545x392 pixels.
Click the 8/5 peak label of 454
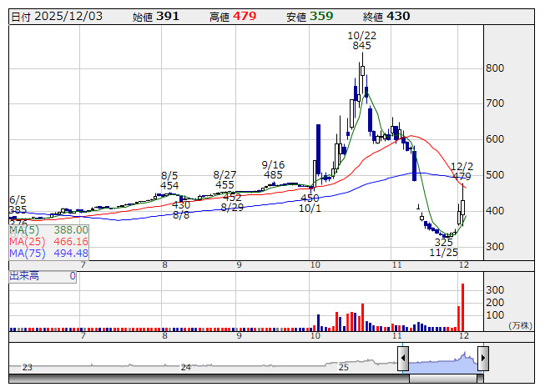click(169, 181)
